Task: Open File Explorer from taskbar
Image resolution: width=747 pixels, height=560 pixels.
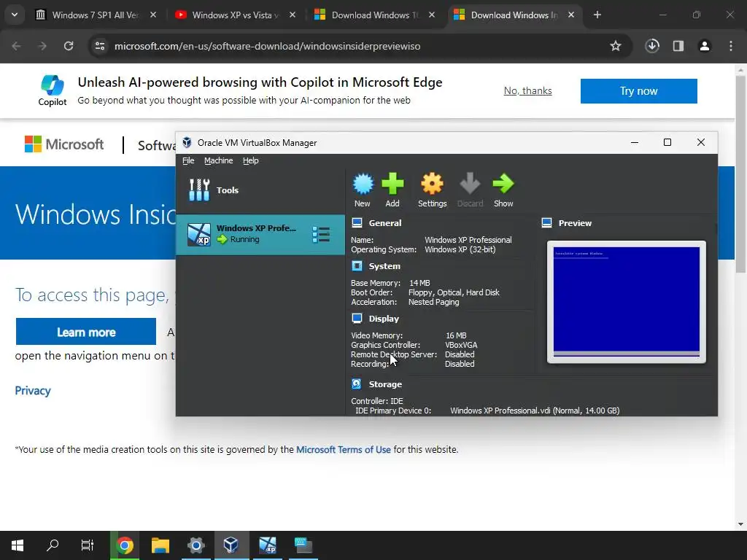Action: click(x=160, y=545)
